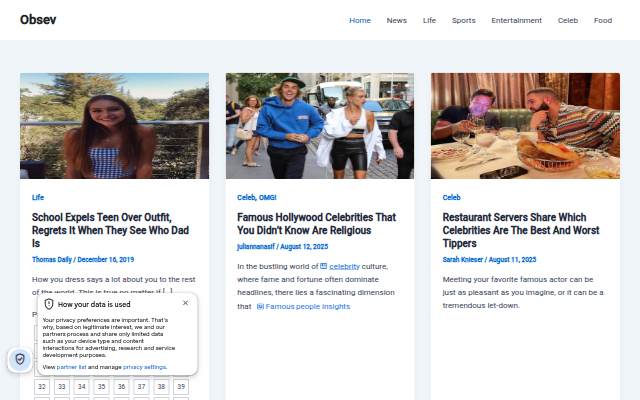Click the icon before 'Famous people insights'
The image size is (640, 400).
(x=260, y=307)
